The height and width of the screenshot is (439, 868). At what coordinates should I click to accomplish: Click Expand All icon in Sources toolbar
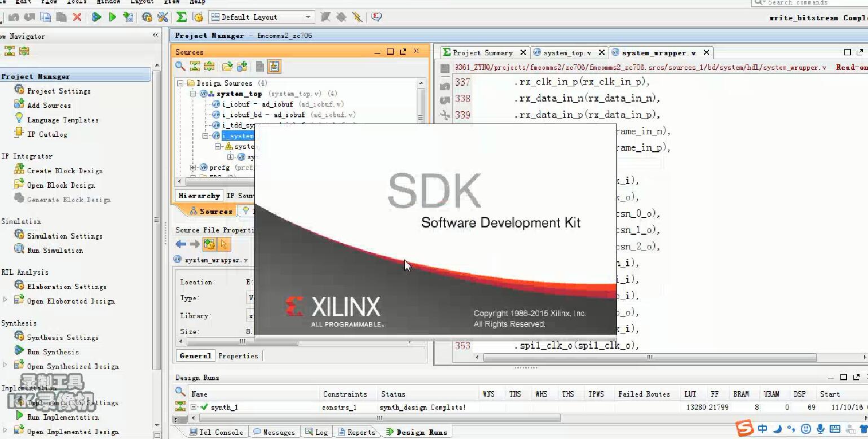tap(209, 66)
